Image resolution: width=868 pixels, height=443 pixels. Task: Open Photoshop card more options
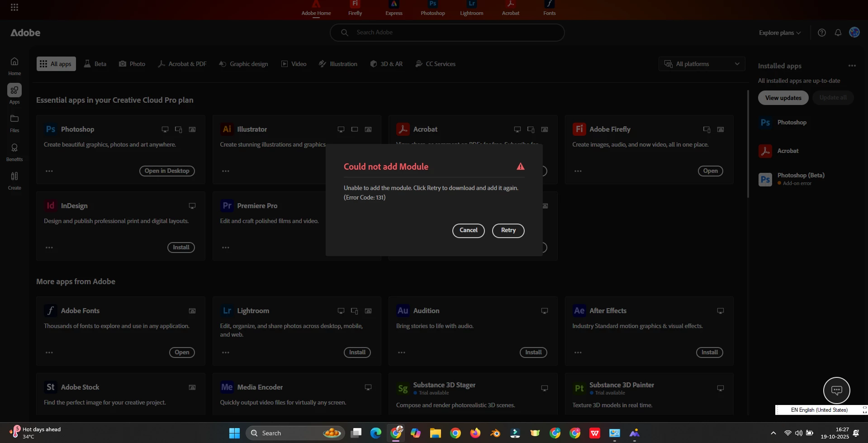click(x=49, y=171)
